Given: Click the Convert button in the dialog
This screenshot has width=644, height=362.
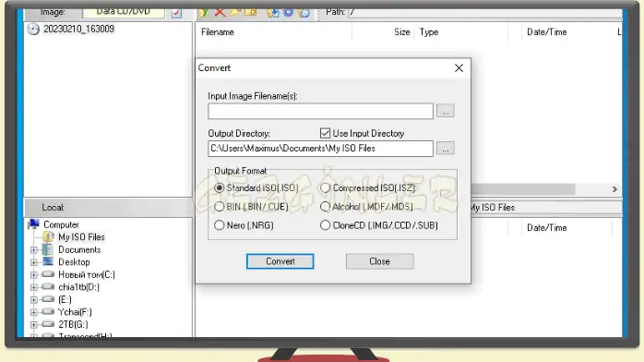Looking at the screenshot, I should (280, 261).
